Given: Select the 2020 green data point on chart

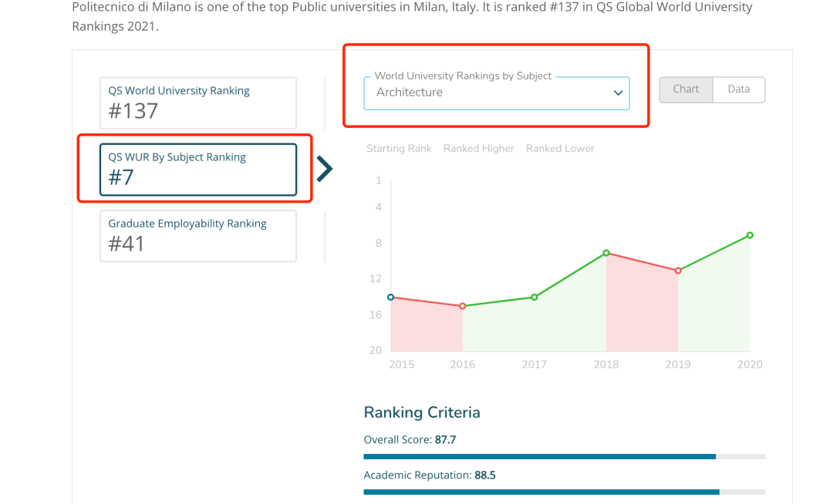Looking at the screenshot, I should 750,235.
